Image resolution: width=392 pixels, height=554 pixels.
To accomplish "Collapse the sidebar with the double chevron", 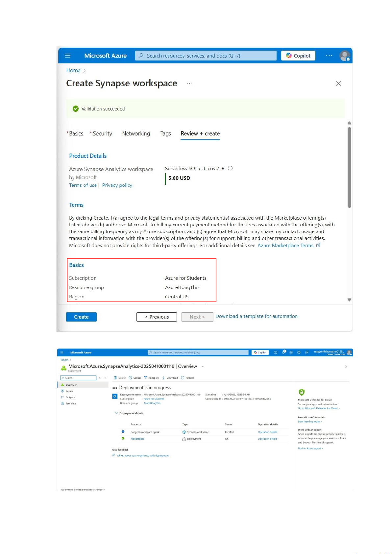I will coord(105,378).
